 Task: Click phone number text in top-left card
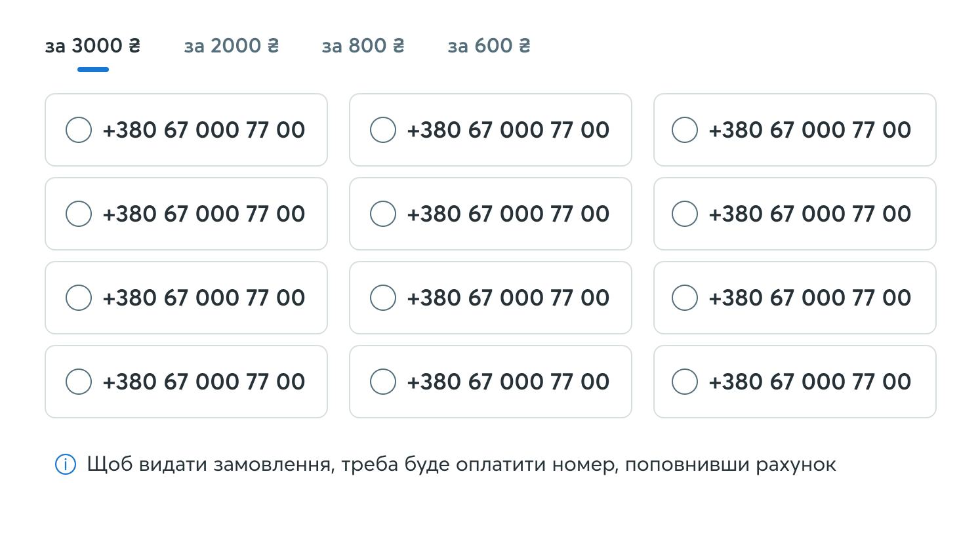[x=204, y=130]
